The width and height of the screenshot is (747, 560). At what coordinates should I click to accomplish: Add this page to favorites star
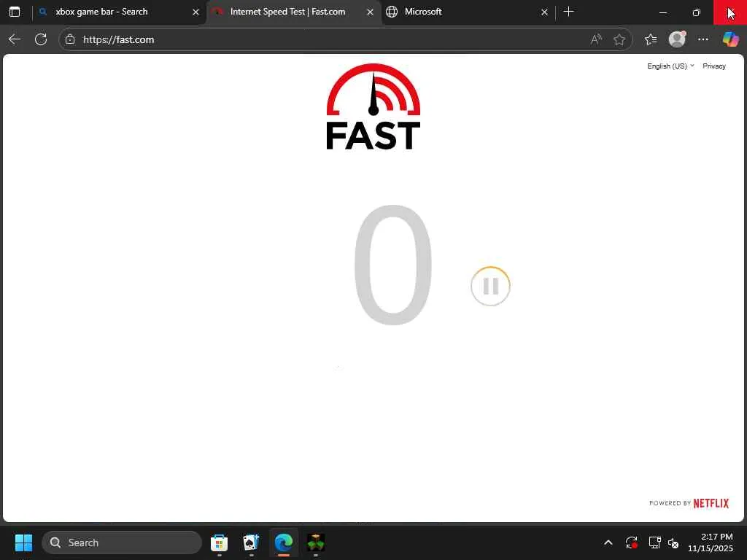tap(619, 39)
